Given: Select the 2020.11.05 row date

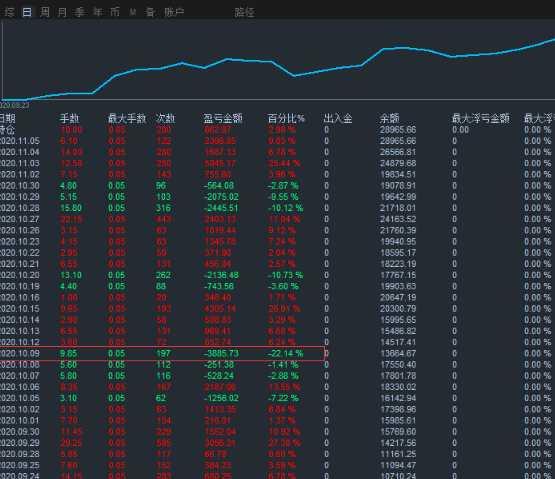Looking at the screenshot, I should pos(20,141).
